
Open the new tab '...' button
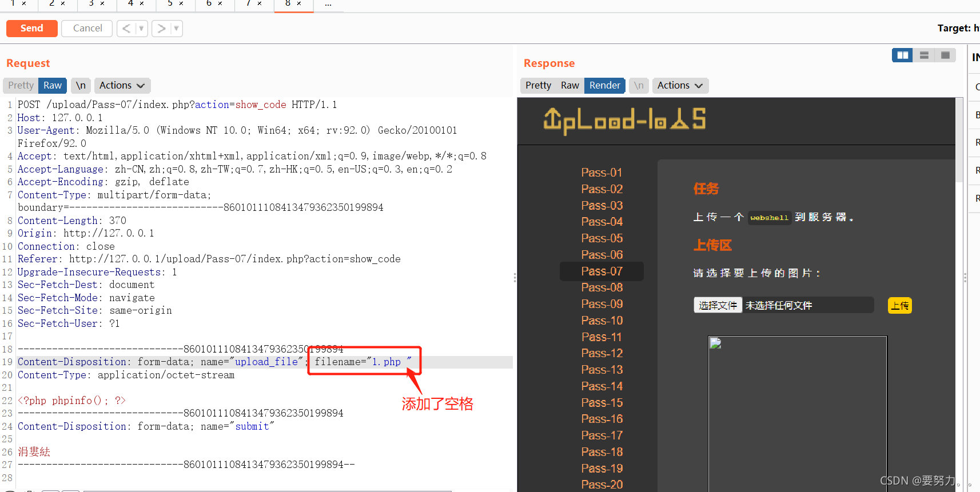click(328, 3)
